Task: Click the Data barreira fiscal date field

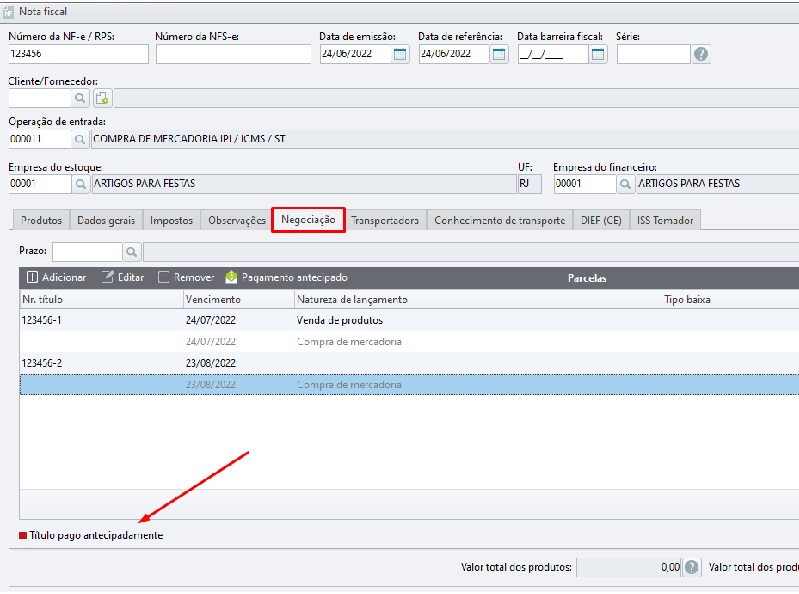Action: (553, 54)
